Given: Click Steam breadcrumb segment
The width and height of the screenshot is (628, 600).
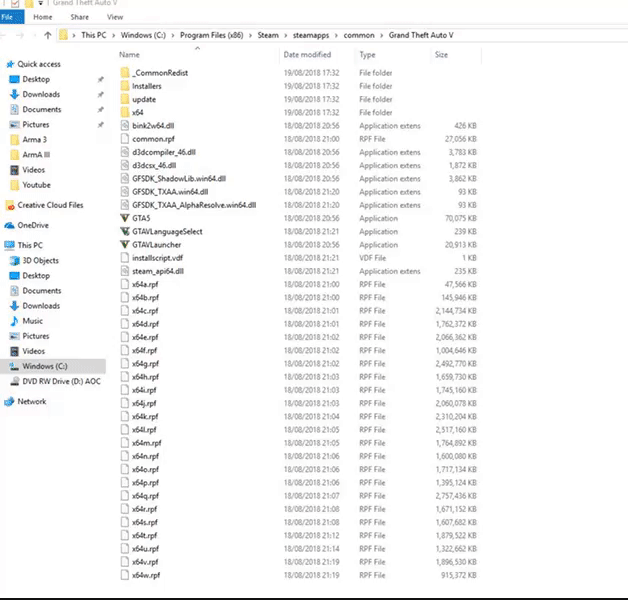Looking at the screenshot, I should [x=268, y=35].
